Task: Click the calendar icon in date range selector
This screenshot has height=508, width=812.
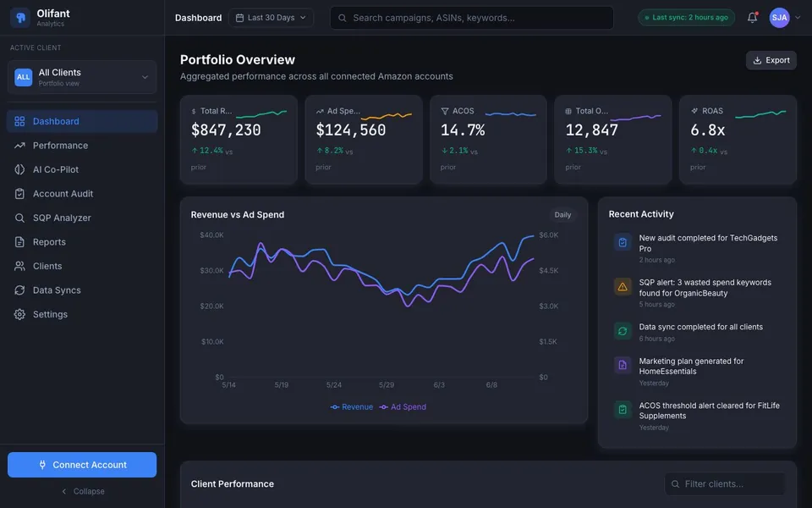Action: point(239,18)
